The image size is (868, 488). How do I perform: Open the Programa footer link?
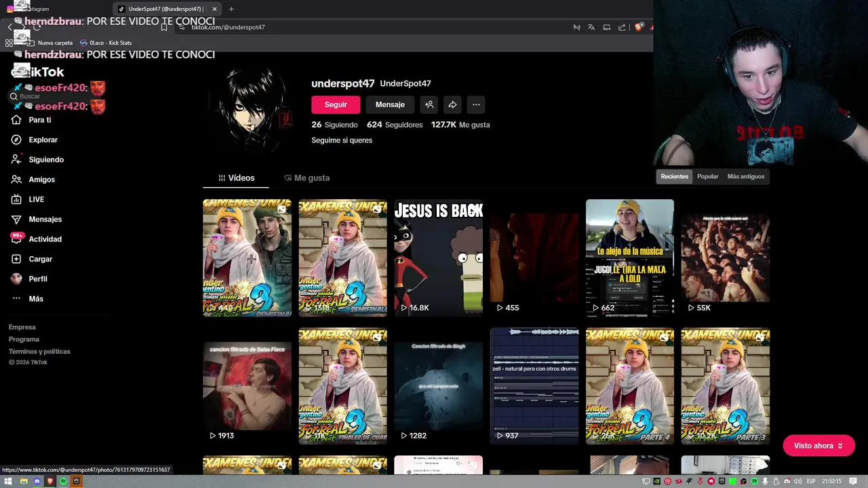point(24,340)
